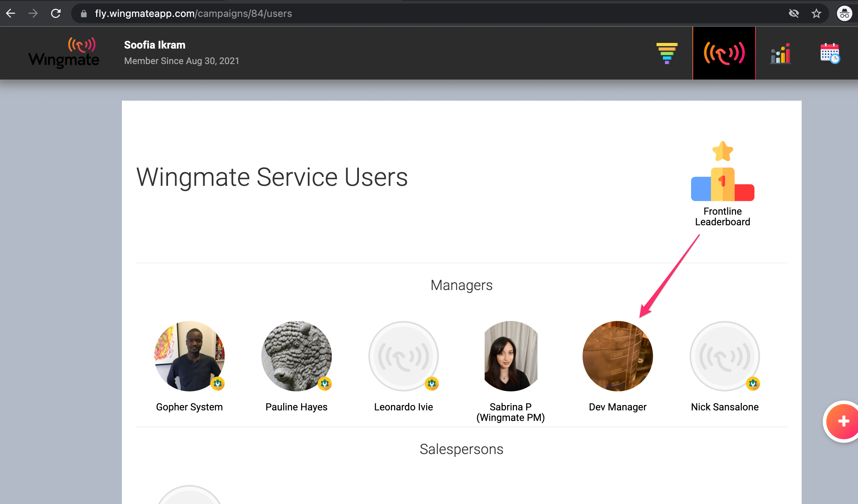Click the badge on Leonardo Ivie's avatar
Viewport: 858px width, 504px height.
432,384
